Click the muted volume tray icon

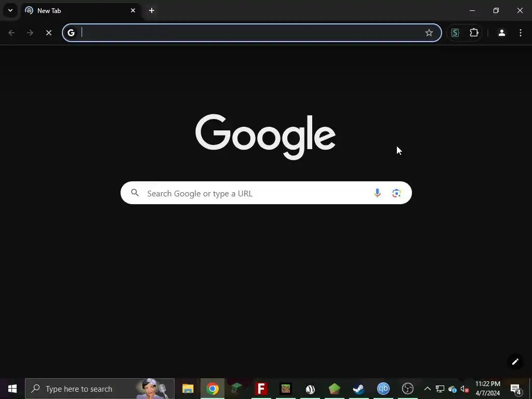pyautogui.click(x=465, y=389)
